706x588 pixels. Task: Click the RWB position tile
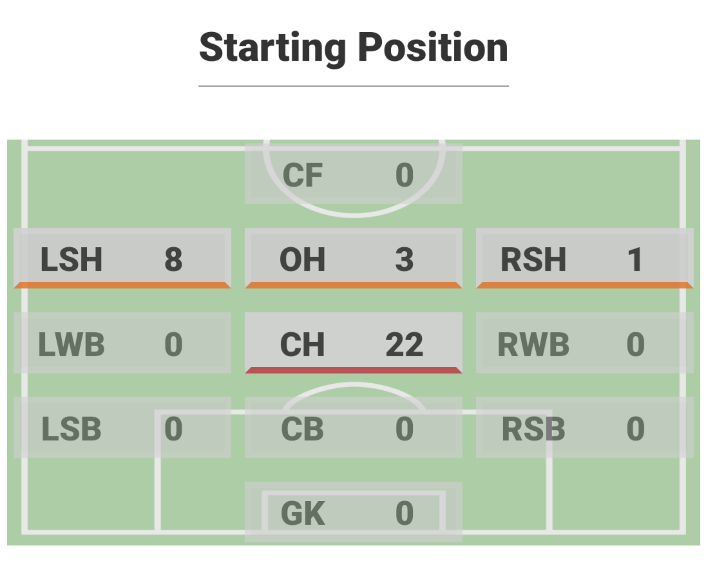pyautogui.click(x=584, y=343)
